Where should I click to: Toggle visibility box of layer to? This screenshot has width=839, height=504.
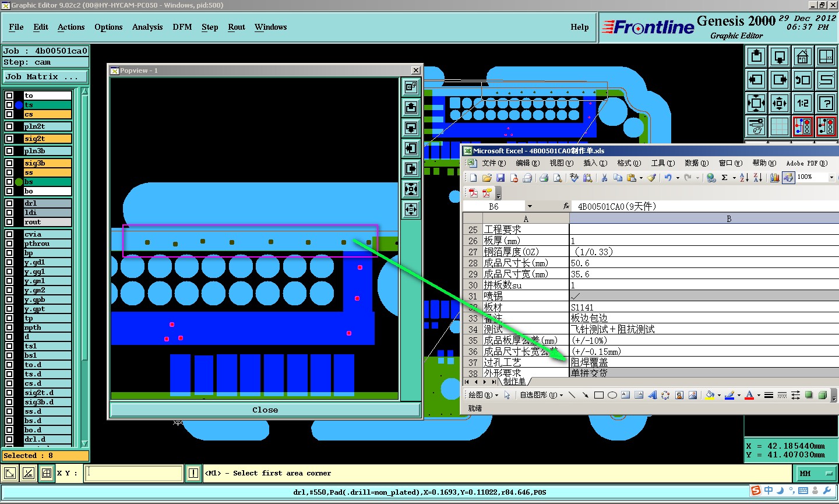(x=9, y=96)
